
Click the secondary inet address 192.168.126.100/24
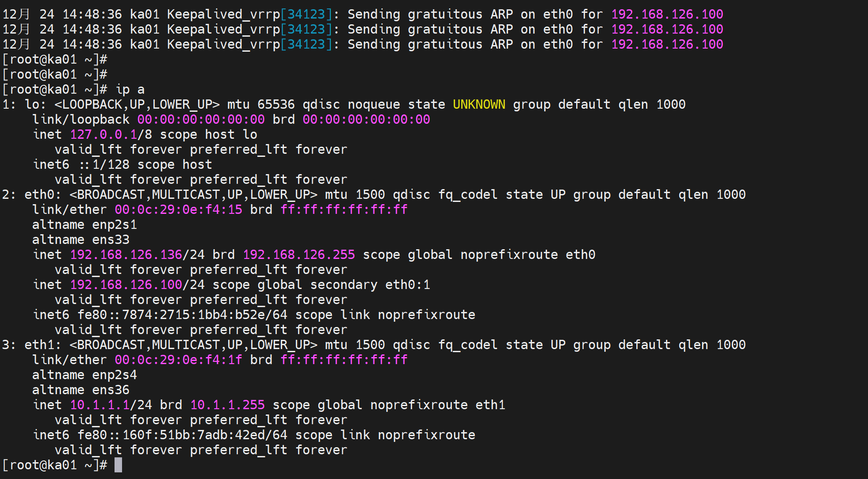pos(137,285)
